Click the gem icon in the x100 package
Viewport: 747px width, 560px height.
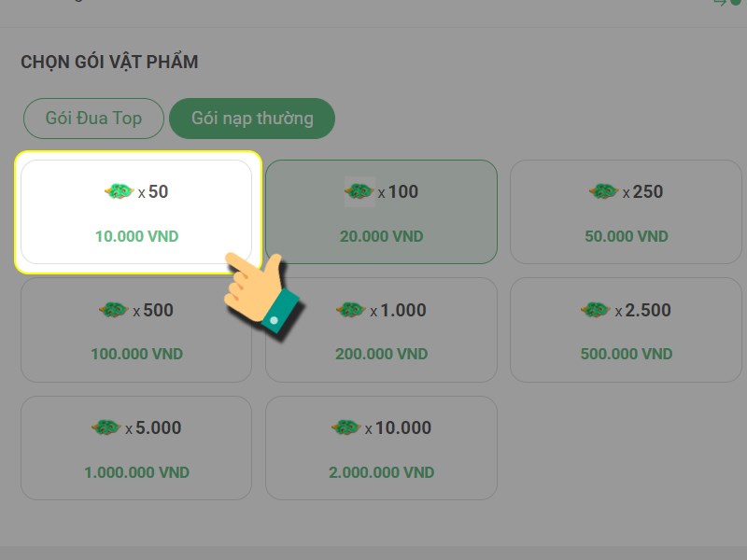(x=359, y=192)
